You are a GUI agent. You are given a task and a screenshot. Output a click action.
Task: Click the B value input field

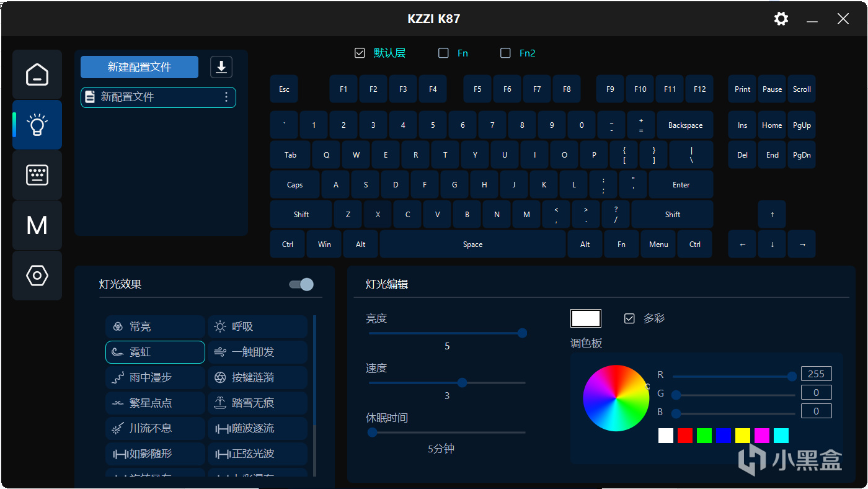click(x=817, y=411)
